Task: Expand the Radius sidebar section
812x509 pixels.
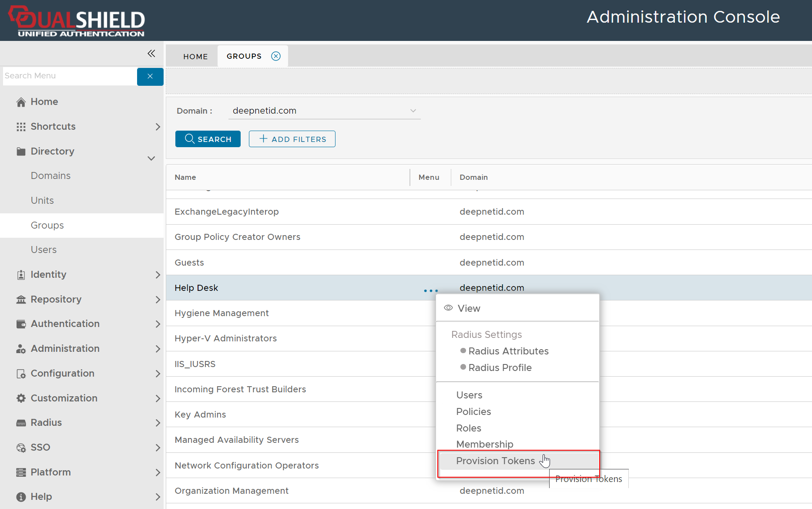Action: (158, 423)
